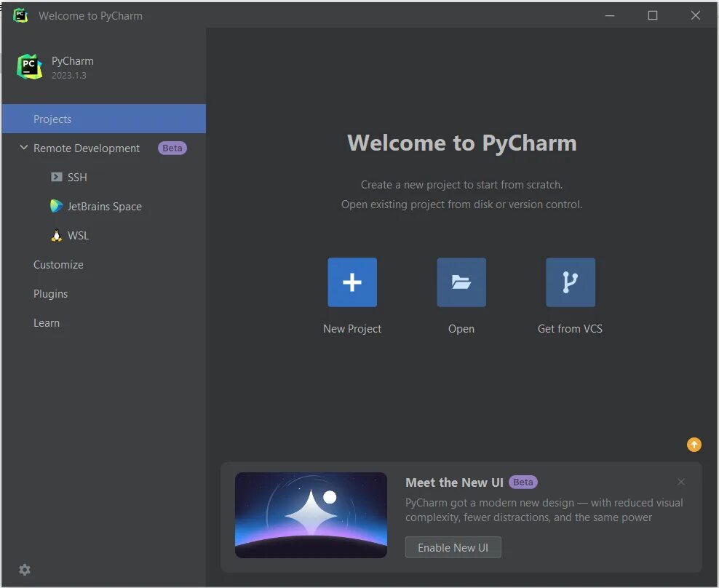Select the WSL entry label

coord(78,236)
